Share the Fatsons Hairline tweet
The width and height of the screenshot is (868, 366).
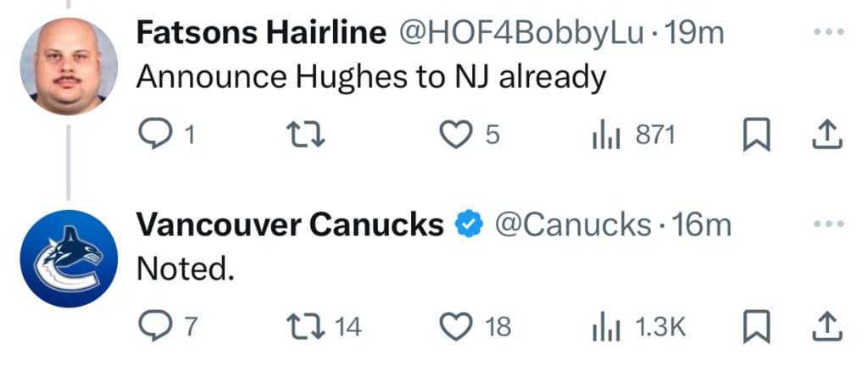point(828,134)
